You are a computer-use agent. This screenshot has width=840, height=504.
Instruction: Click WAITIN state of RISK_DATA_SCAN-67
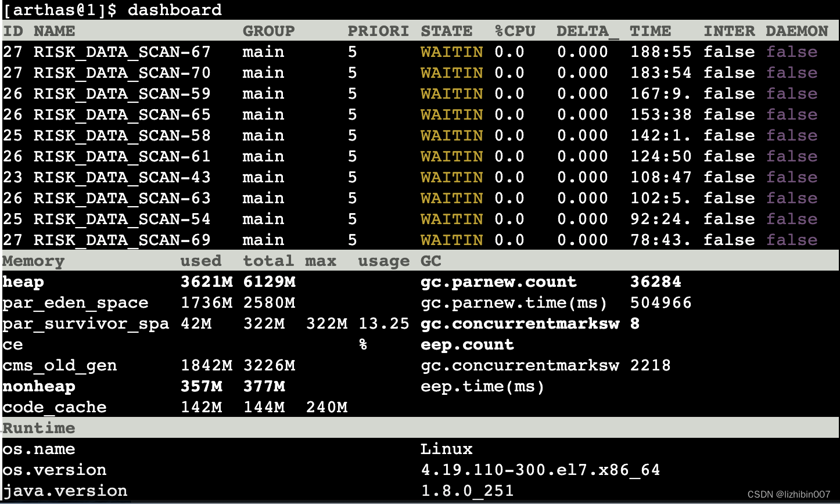(451, 52)
